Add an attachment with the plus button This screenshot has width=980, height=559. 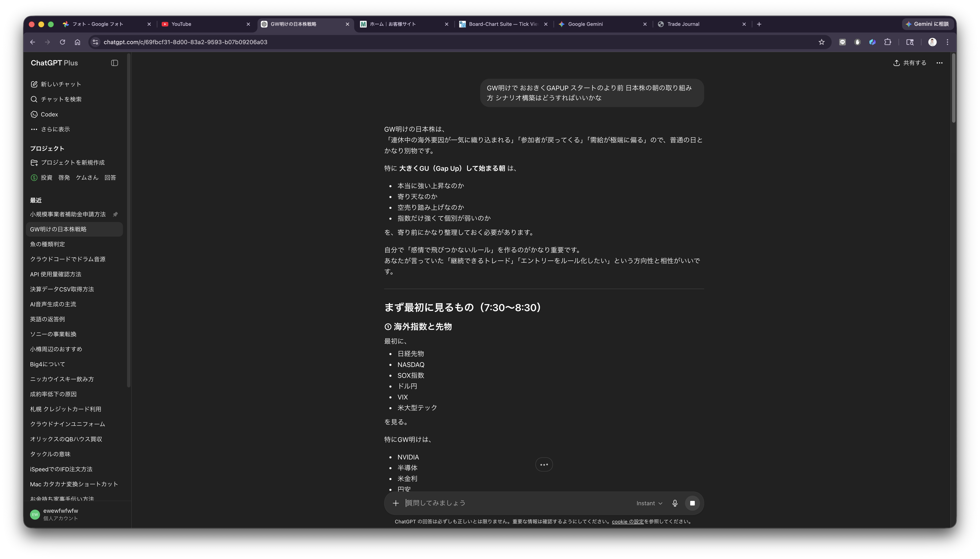tap(396, 503)
